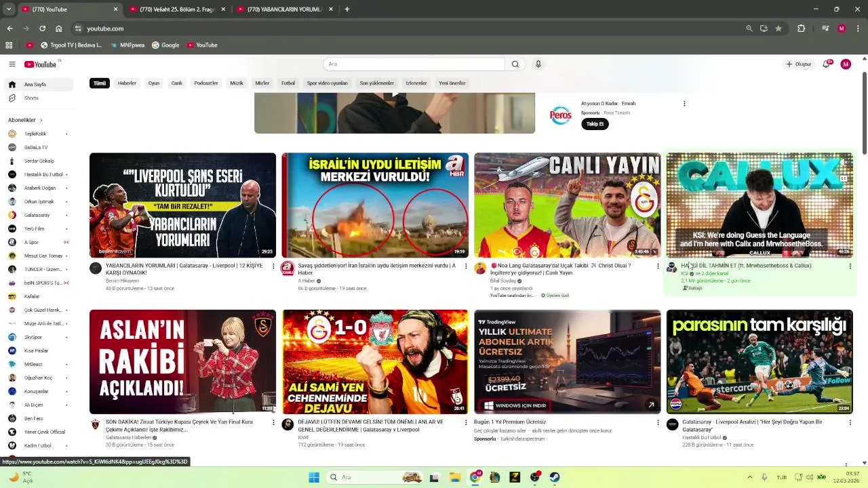Click the search magnifier button
Image resolution: width=868 pixels, height=488 pixels.
coord(515,64)
